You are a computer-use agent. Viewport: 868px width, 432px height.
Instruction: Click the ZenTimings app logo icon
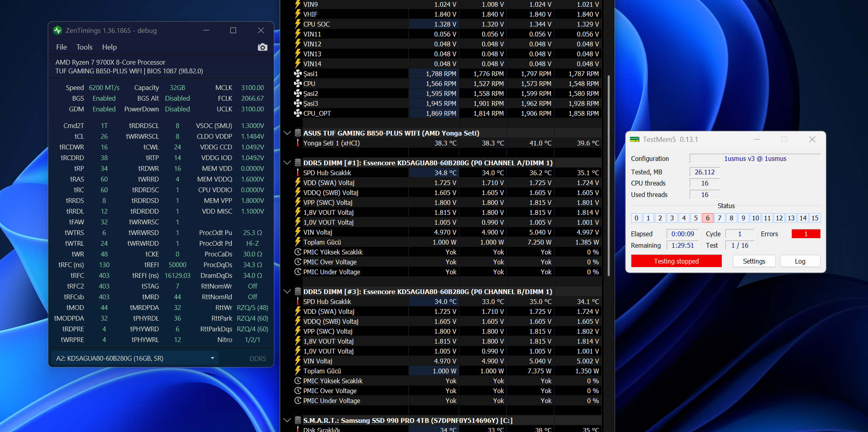click(57, 31)
